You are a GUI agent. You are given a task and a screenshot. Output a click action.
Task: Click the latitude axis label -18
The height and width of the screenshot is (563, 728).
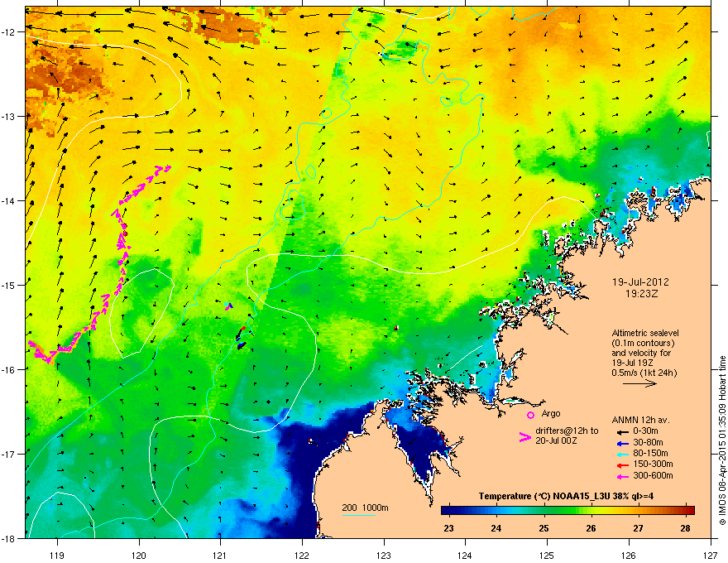tap(8, 538)
